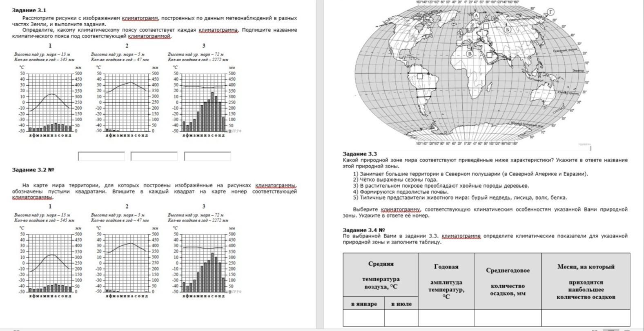Click circled letter Б on the world map
This screenshot has width=644, height=331.
[508, 29]
